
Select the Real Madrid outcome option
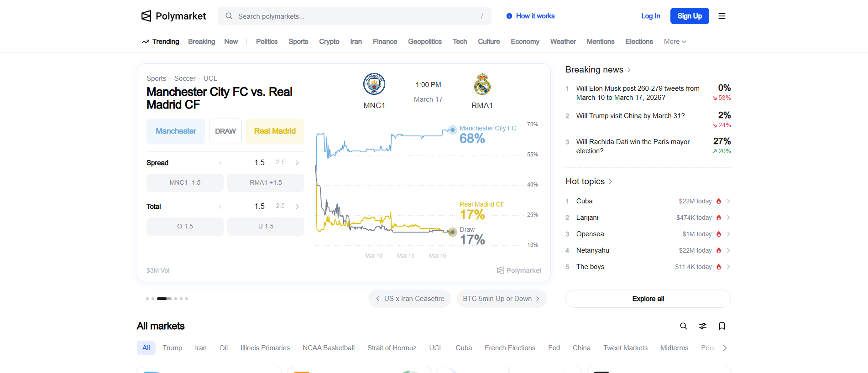[x=275, y=131]
